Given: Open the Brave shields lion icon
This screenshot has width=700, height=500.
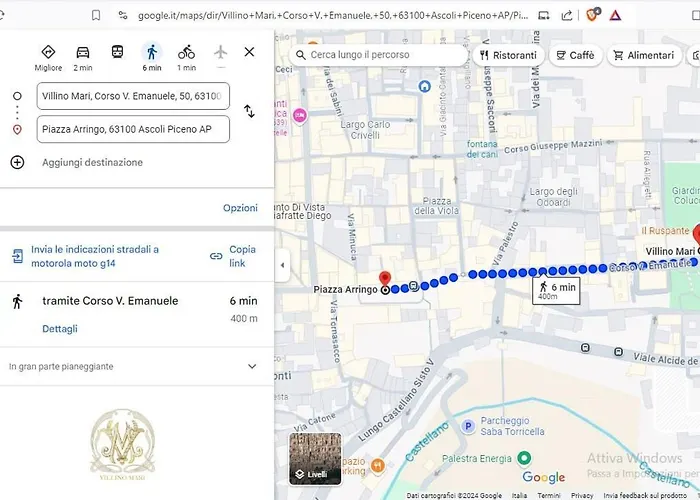Looking at the screenshot, I should pyautogui.click(x=592, y=15).
